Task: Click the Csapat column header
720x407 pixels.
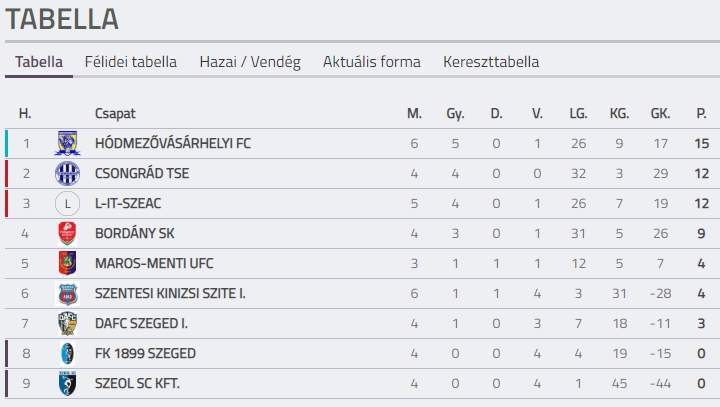Action: click(115, 113)
